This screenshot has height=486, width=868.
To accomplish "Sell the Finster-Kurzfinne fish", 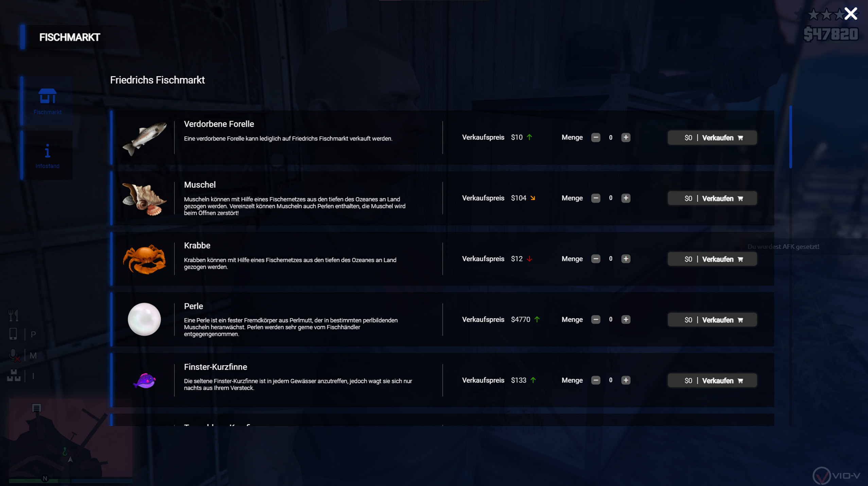I will (712, 381).
